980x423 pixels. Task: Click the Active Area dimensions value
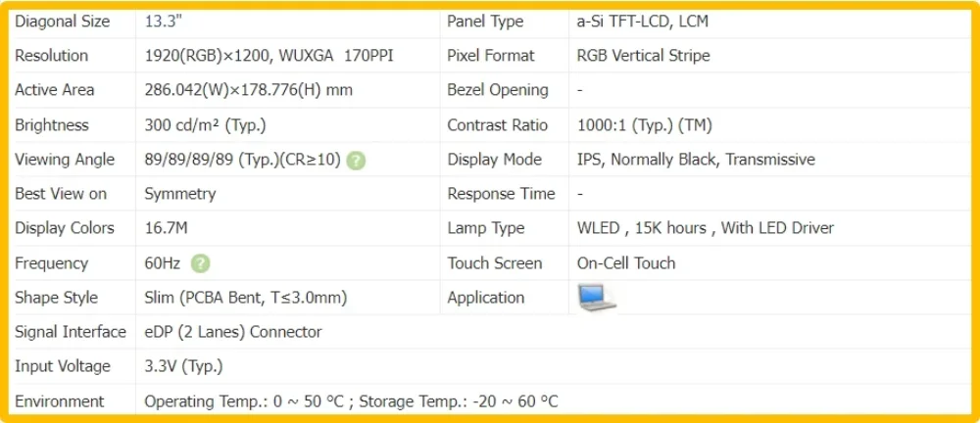pos(249,90)
